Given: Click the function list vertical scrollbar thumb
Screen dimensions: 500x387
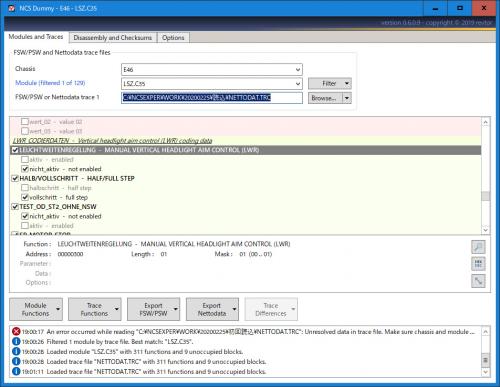Looking at the screenshot, I should 486,196.
